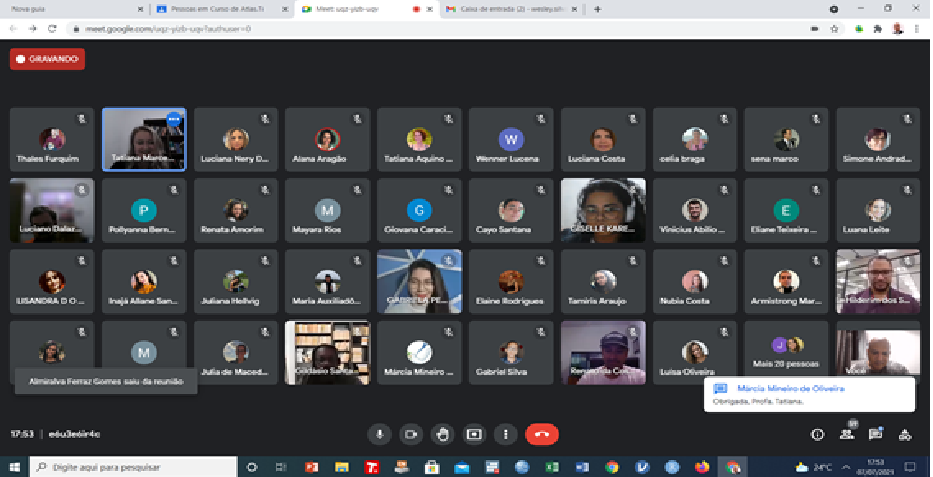
Task: Raise hand in the meeting
Action: tap(442, 434)
